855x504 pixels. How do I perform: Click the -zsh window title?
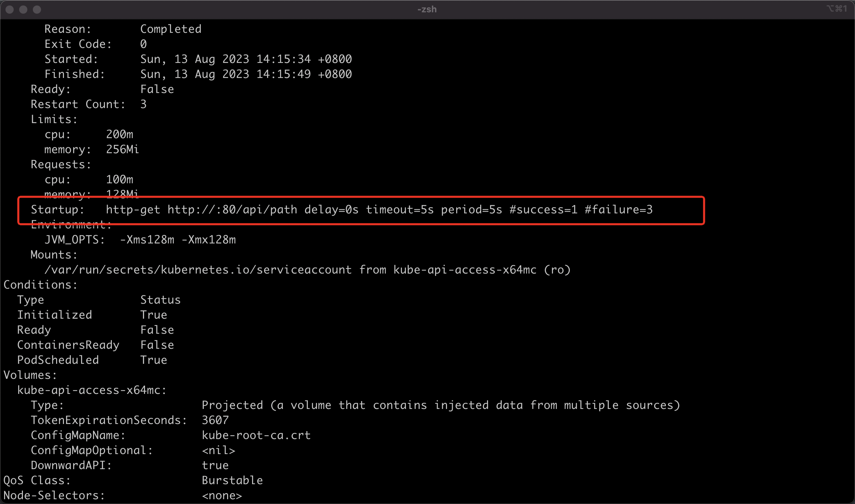[427, 9]
